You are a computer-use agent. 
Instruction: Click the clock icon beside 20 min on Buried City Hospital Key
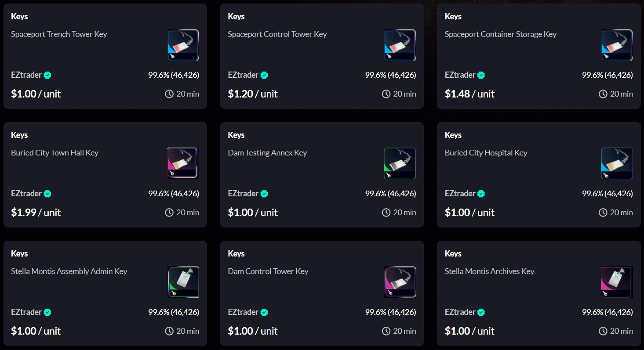coord(603,212)
